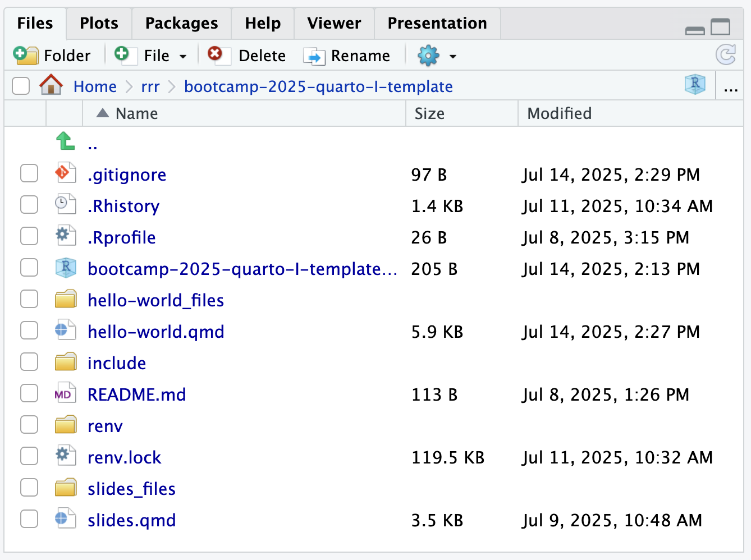Tick the checkbox for hello-world.qmd
Viewport: 751px width, 560px height.
(x=29, y=331)
